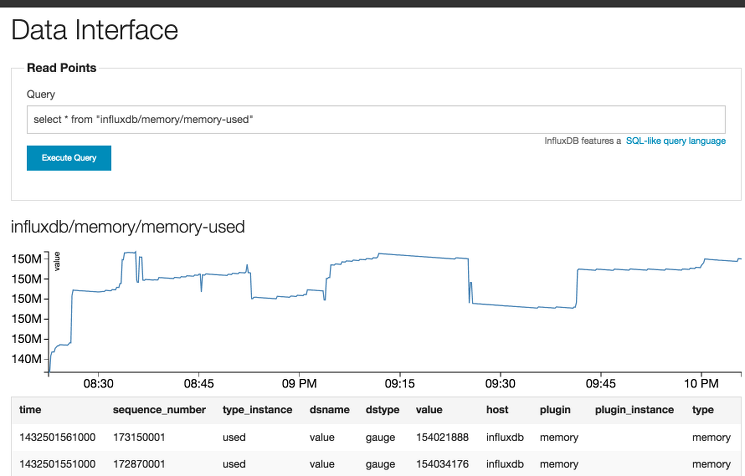Select the "type" column header
Screen dimensions: 745x476
point(703,410)
